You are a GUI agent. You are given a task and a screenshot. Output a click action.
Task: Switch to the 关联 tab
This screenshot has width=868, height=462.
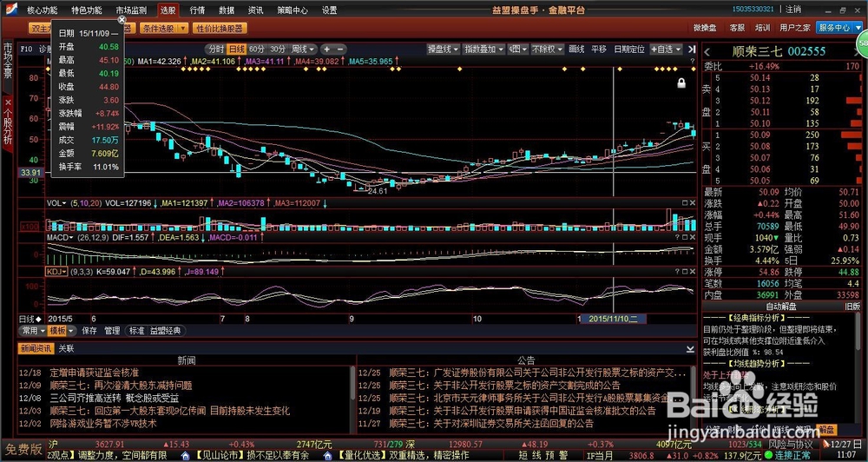click(66, 348)
